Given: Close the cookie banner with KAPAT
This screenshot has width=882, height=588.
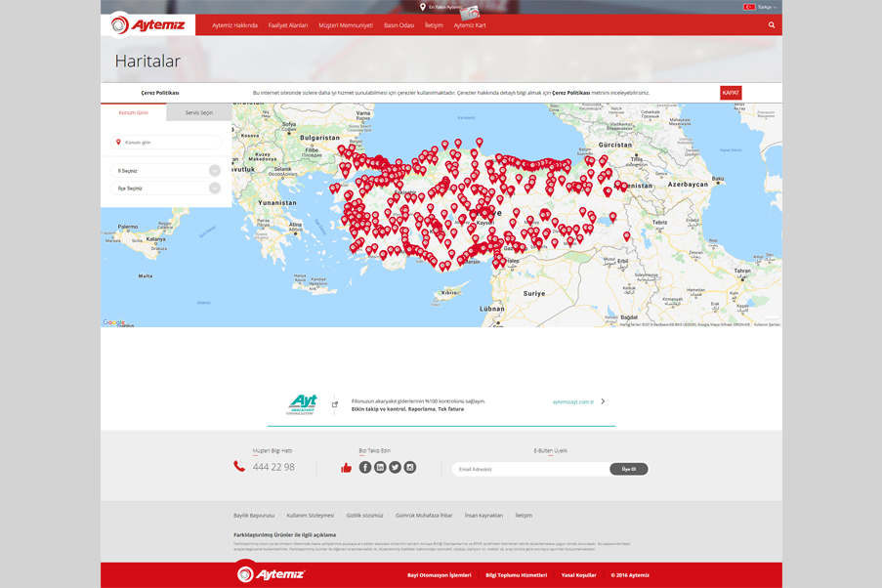Looking at the screenshot, I should pyautogui.click(x=731, y=93).
